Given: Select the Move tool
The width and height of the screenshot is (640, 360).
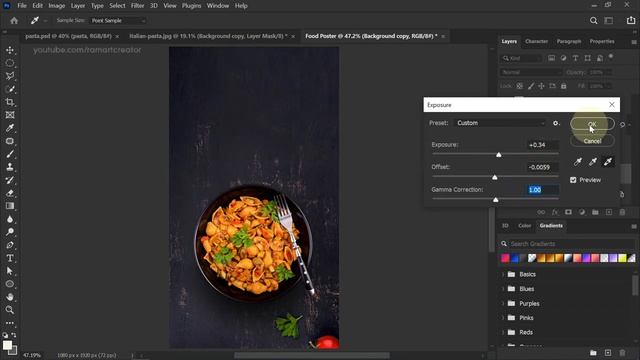Looking at the screenshot, I should click(10, 50).
